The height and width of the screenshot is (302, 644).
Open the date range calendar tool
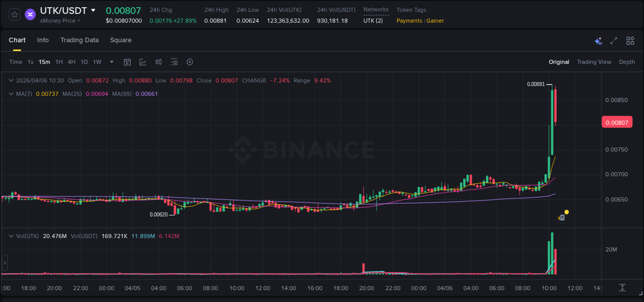coord(127,62)
